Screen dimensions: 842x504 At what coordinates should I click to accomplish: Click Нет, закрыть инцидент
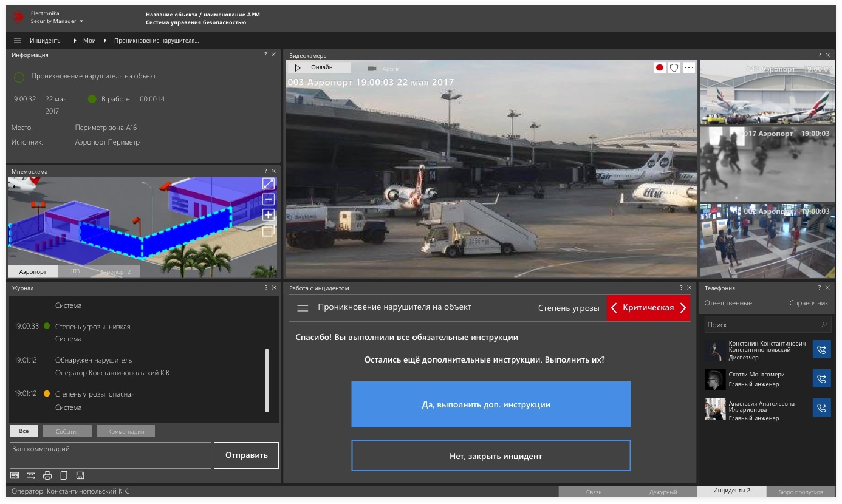[x=491, y=455]
